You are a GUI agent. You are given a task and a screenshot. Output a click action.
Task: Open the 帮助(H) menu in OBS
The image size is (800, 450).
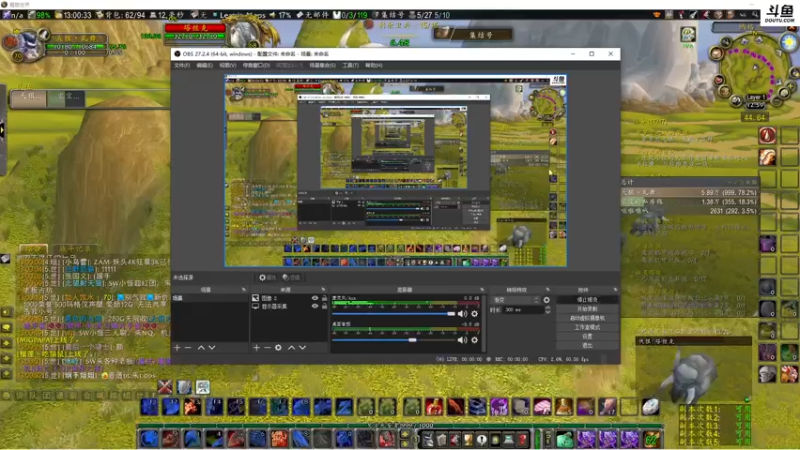click(x=373, y=65)
